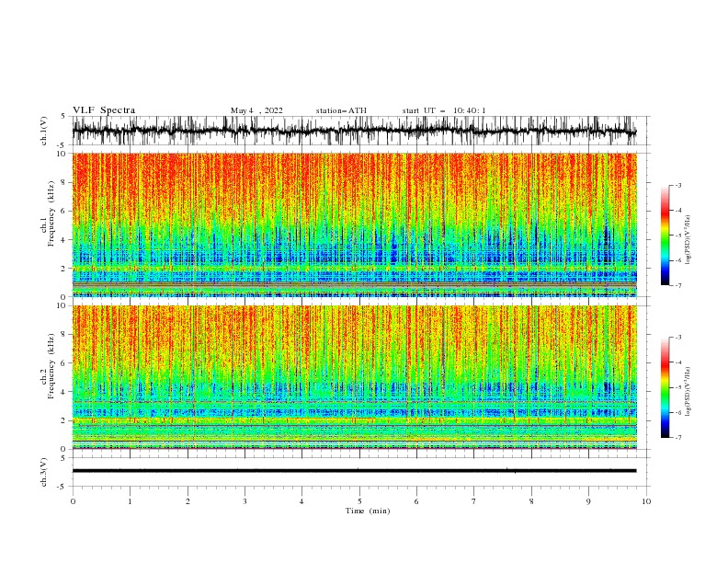Click the -7 tick on ch.1 colorbar
Image resolution: width=728 pixels, height=563 pixels.
(678, 286)
